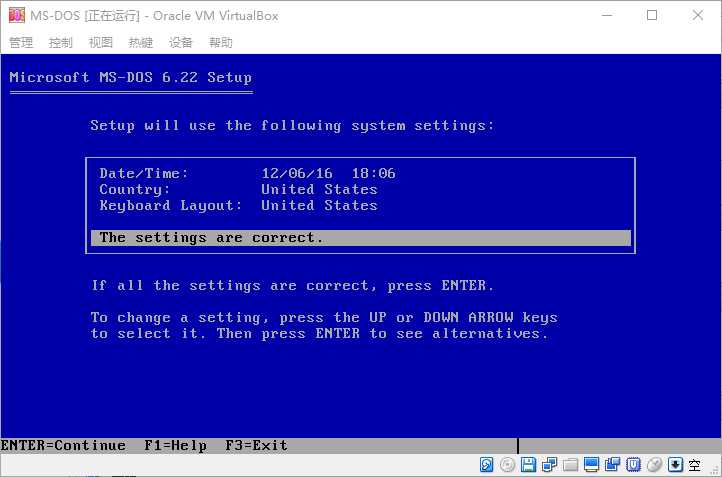Click 'United States' in the Keyboard Layout row
Screen dimensions: 722x477
319,205
